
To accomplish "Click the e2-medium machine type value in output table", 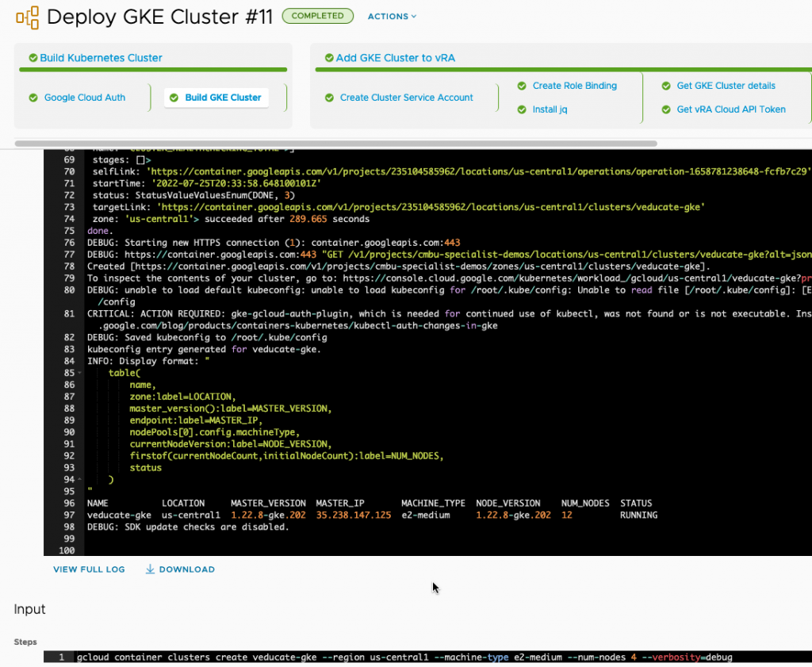I will pos(426,516).
